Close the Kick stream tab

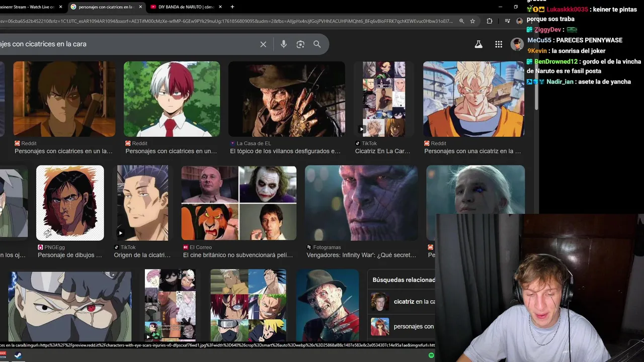click(x=61, y=7)
